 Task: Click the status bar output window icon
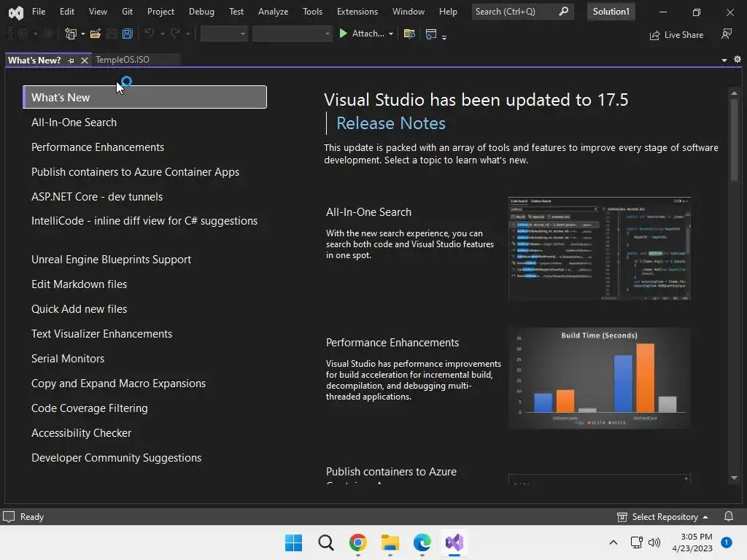(9, 517)
